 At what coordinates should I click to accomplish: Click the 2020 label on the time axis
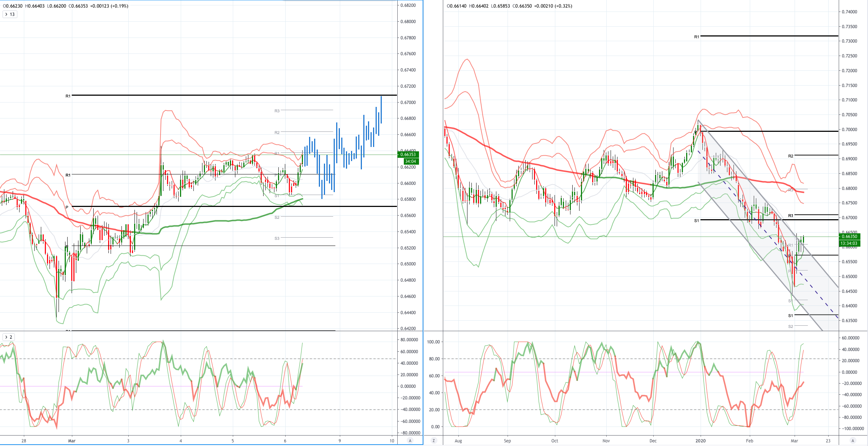[x=701, y=441]
